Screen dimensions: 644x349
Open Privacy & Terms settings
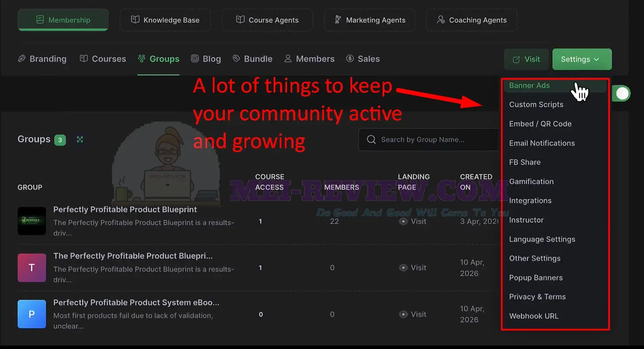[538, 297]
